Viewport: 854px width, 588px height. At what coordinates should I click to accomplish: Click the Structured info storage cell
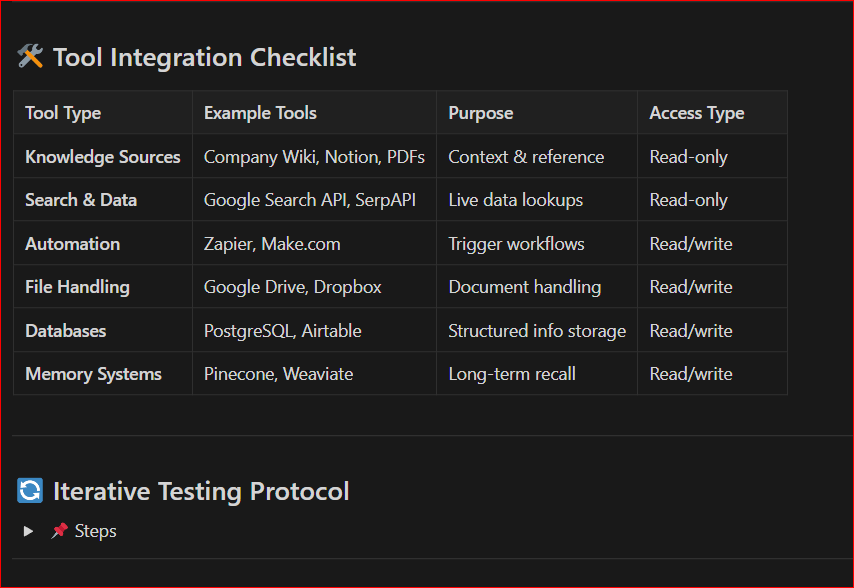click(x=537, y=331)
